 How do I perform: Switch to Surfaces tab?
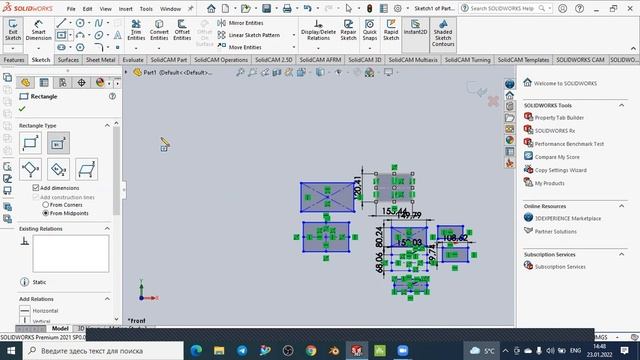coord(68,60)
